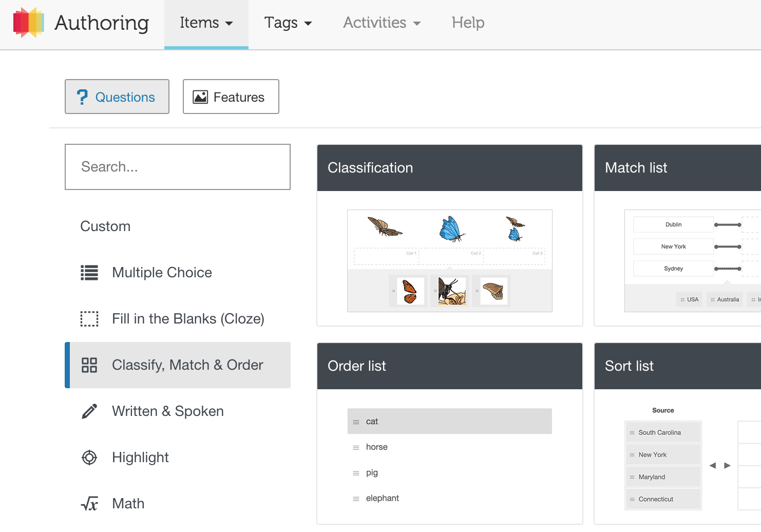Click the Australia answer chip

[x=725, y=299]
